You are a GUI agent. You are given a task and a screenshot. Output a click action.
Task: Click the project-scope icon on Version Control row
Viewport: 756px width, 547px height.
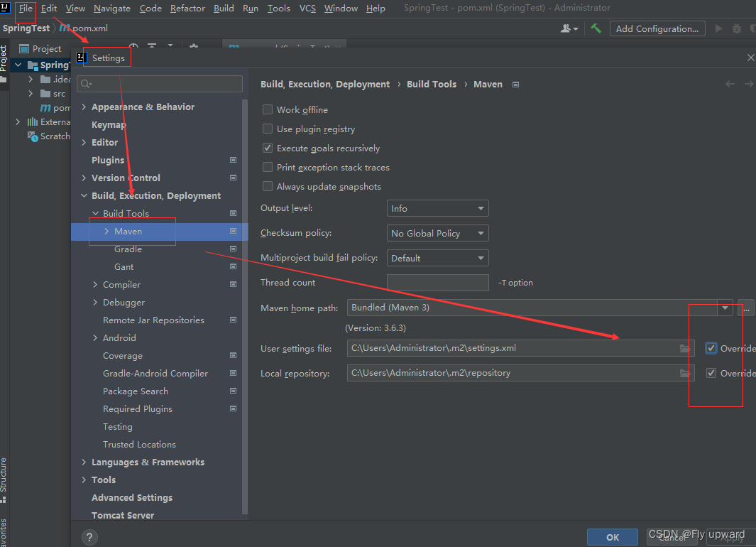[234, 178]
